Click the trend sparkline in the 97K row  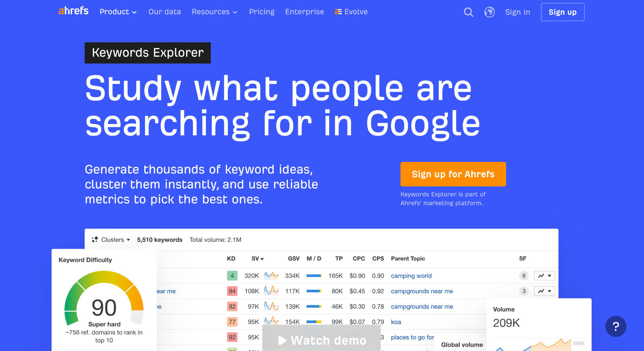point(271,306)
